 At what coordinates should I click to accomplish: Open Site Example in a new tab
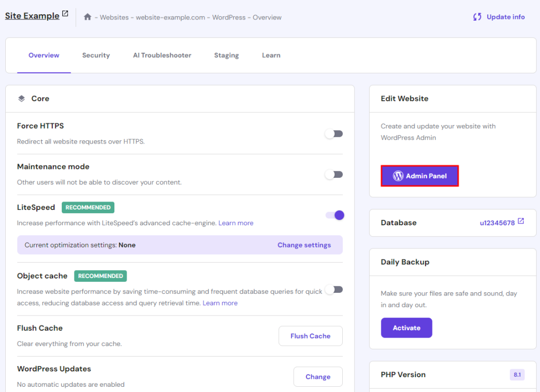click(64, 13)
